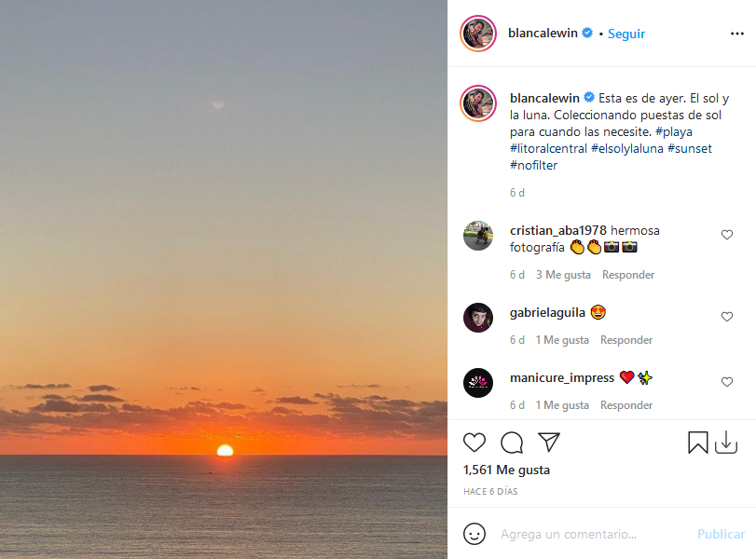
Task: Share the post with the paper plane icon
Action: pyautogui.click(x=549, y=443)
